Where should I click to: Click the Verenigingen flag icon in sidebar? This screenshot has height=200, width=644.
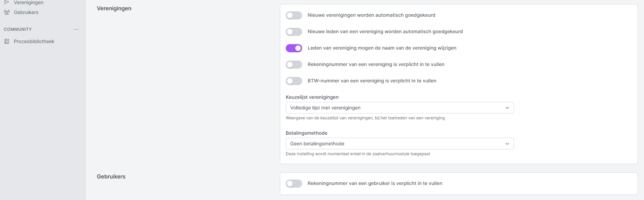click(x=7, y=2)
